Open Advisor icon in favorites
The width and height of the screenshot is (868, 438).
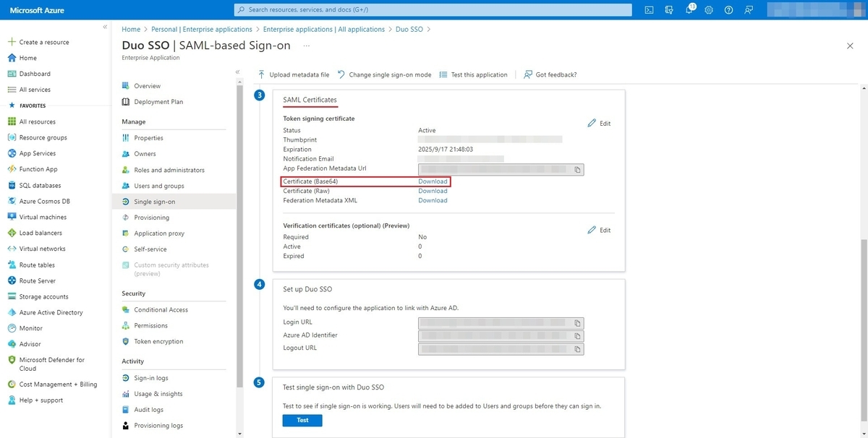click(12, 344)
